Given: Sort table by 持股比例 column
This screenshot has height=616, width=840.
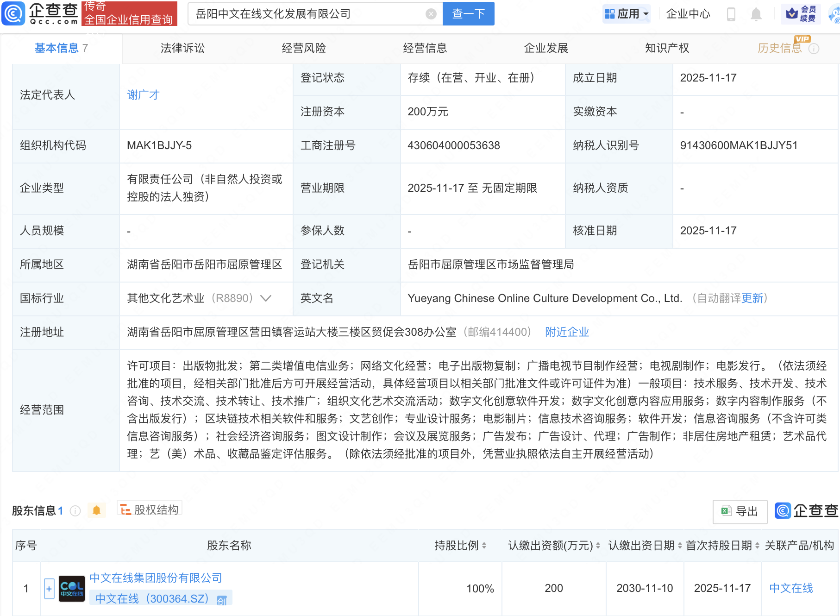Looking at the screenshot, I should click(485, 546).
